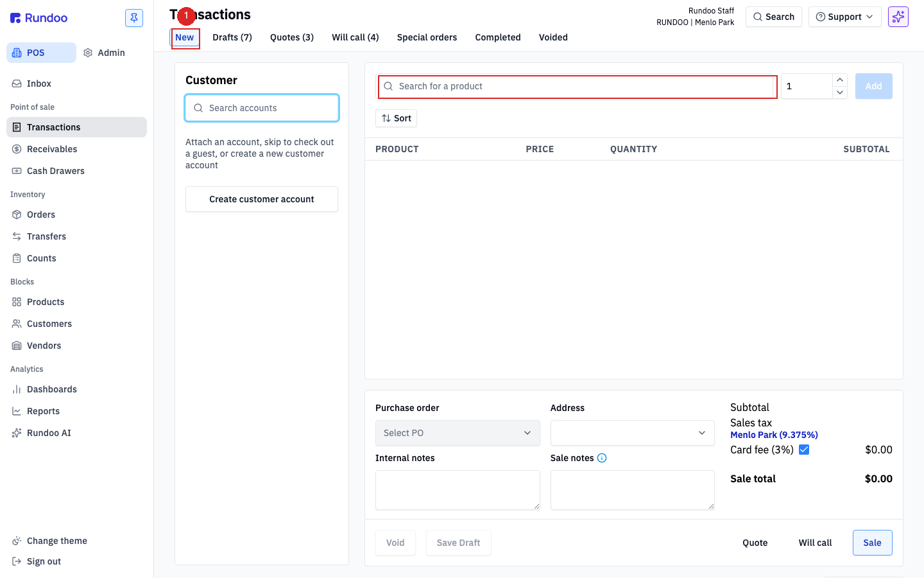Click the Transactions receipt icon
This screenshot has height=578, width=924.
[x=17, y=127]
